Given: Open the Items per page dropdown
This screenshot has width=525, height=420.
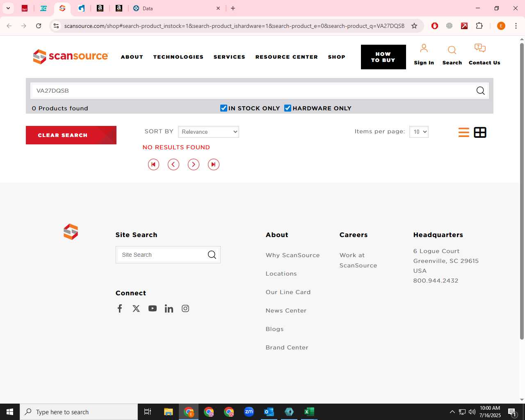Looking at the screenshot, I should tap(419, 132).
